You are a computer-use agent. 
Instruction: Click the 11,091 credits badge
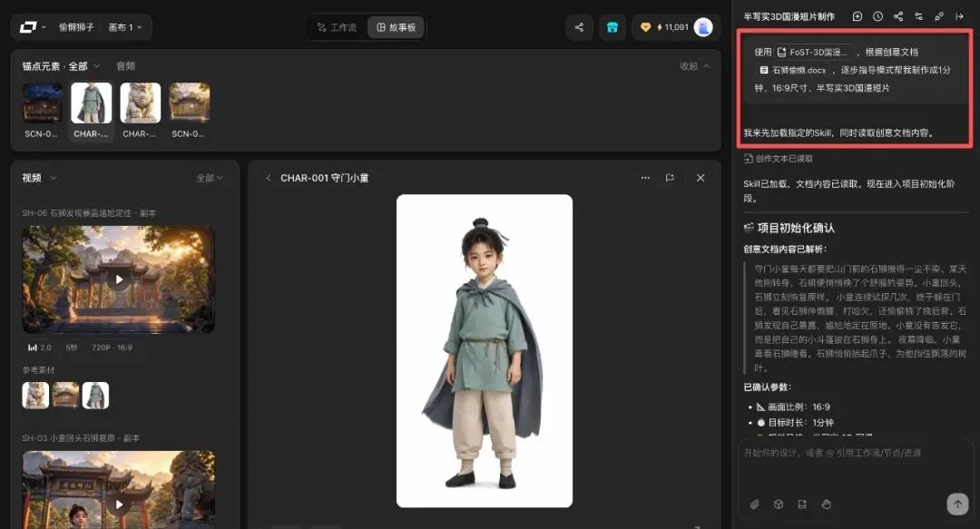[x=664, y=27]
